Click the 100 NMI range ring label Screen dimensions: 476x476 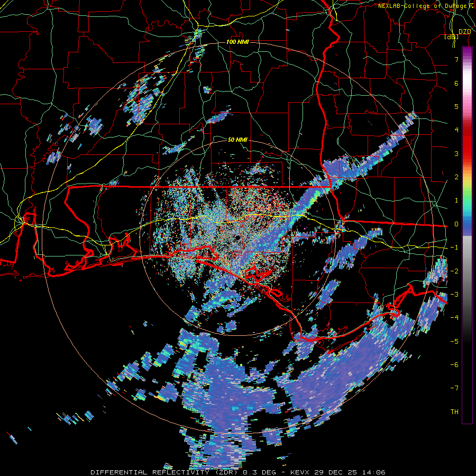point(237,42)
